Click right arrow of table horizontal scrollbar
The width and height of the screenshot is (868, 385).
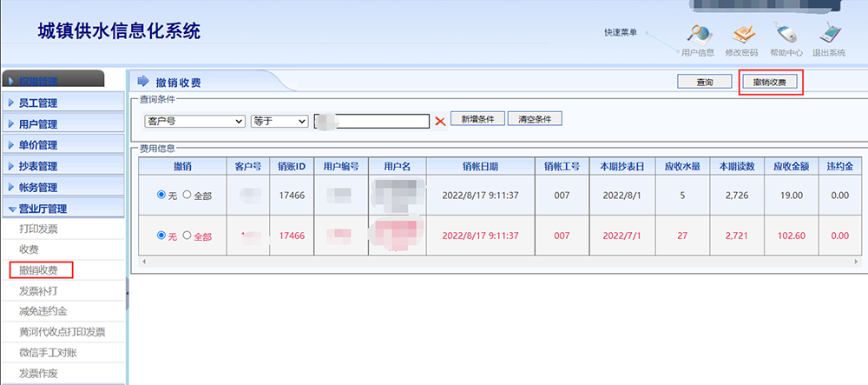tap(857, 261)
